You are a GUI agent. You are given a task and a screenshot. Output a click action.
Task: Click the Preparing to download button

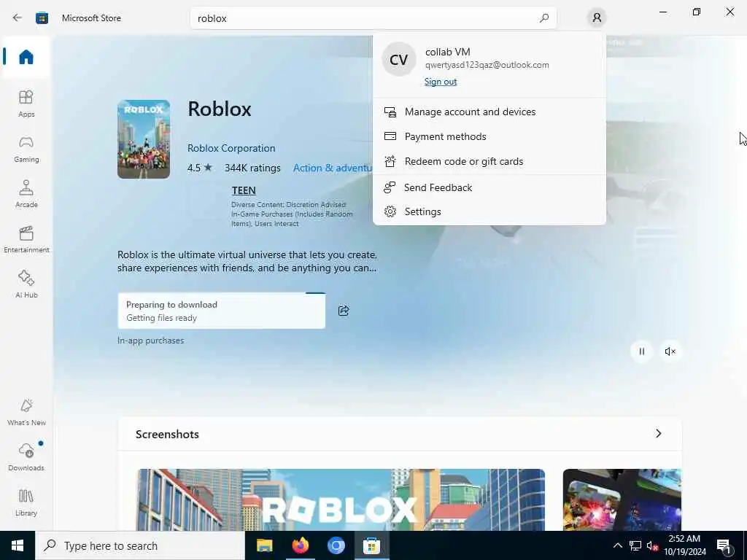[x=222, y=311]
